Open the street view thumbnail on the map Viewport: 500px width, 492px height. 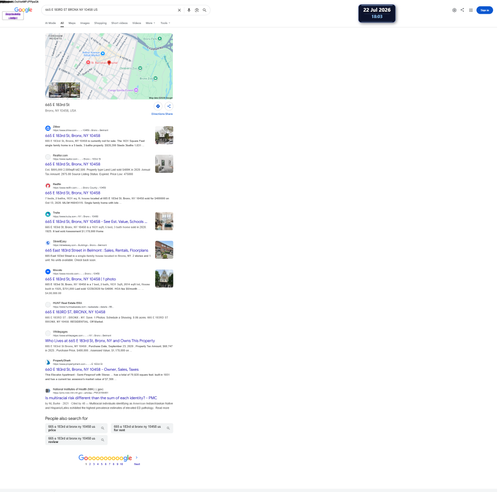[64, 90]
